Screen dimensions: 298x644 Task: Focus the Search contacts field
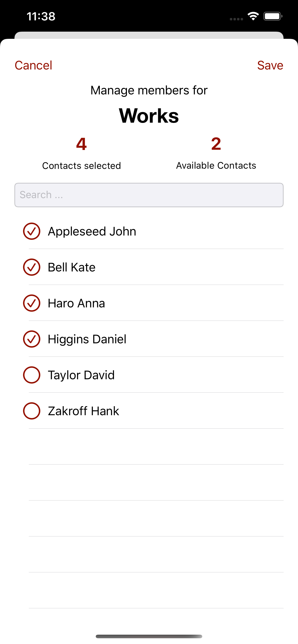[x=149, y=195]
